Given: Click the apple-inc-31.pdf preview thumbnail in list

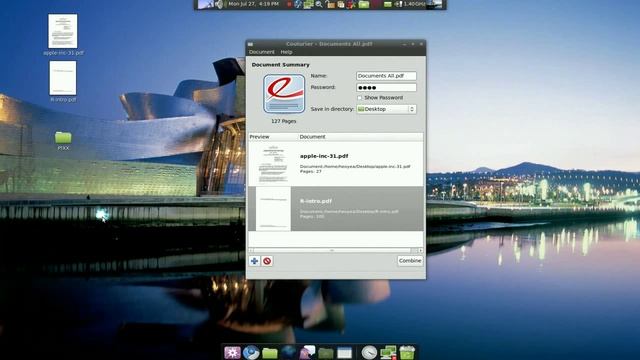Looking at the screenshot, I should point(273,164).
